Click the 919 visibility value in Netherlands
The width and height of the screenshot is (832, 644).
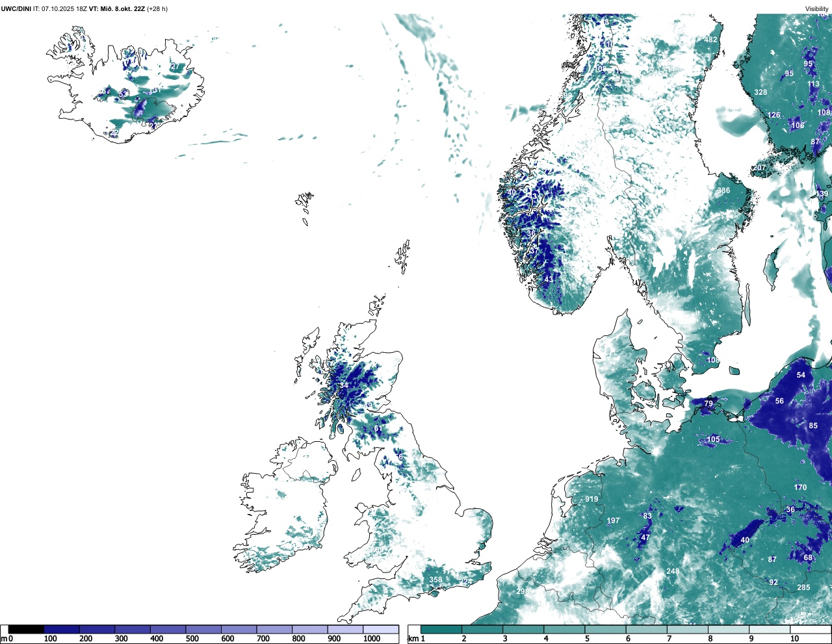pos(591,499)
